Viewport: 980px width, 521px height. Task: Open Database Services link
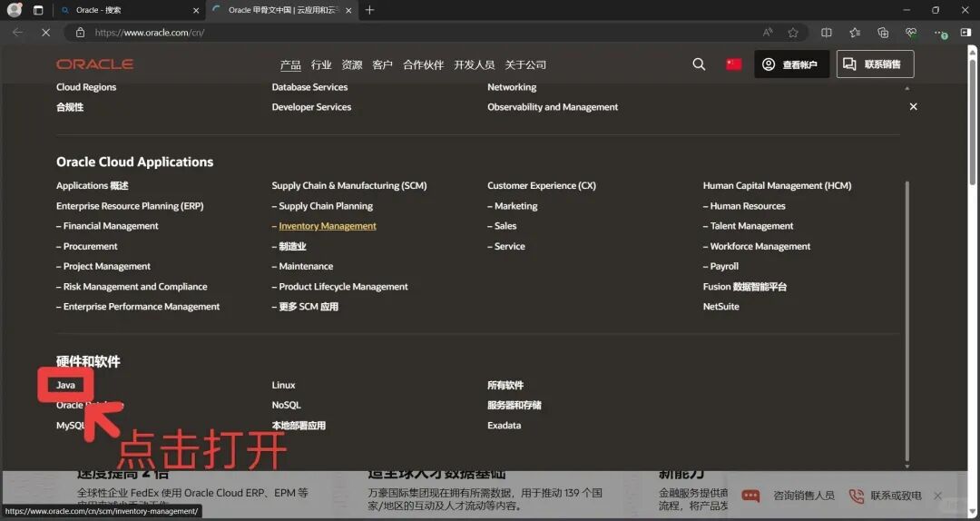pyautogui.click(x=309, y=87)
